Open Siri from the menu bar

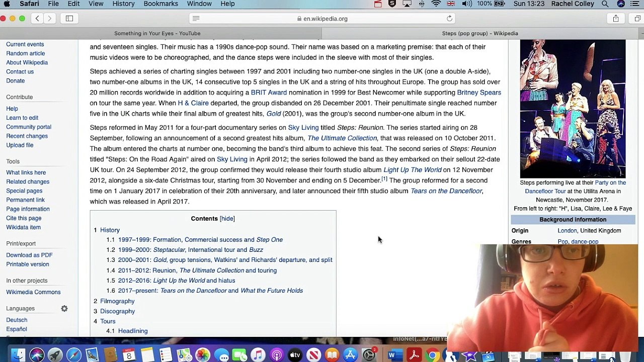click(x=621, y=4)
